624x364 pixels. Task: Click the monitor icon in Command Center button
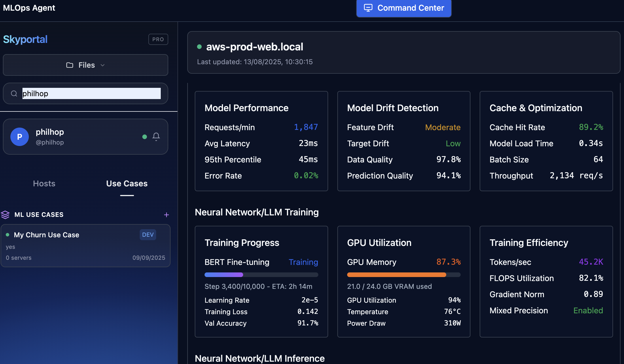(368, 8)
